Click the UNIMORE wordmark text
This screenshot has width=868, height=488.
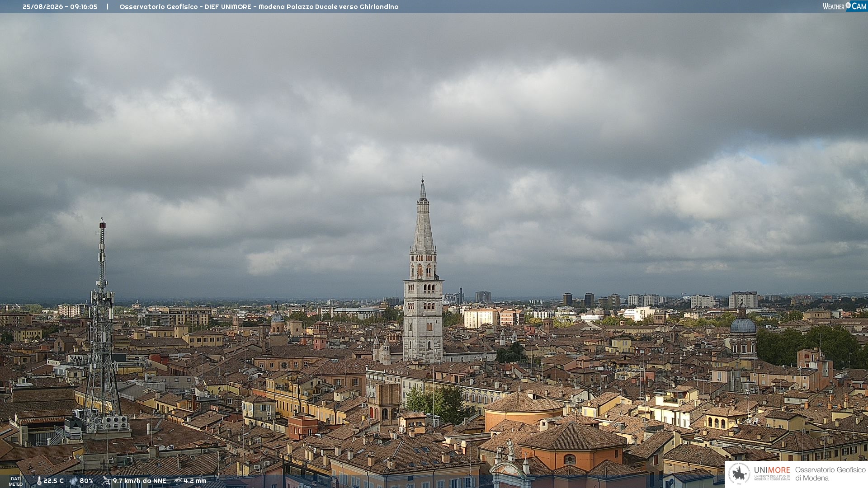click(x=772, y=470)
